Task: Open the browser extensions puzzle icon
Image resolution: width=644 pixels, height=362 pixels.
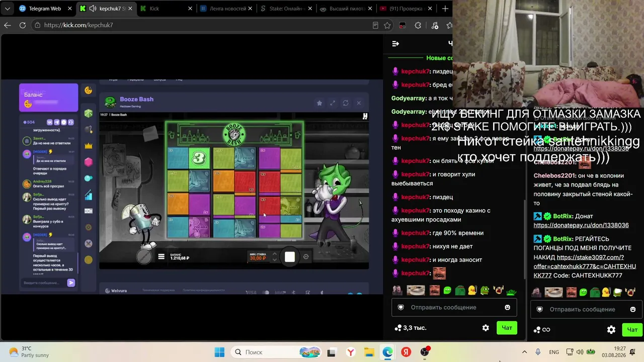Action: click(x=418, y=25)
